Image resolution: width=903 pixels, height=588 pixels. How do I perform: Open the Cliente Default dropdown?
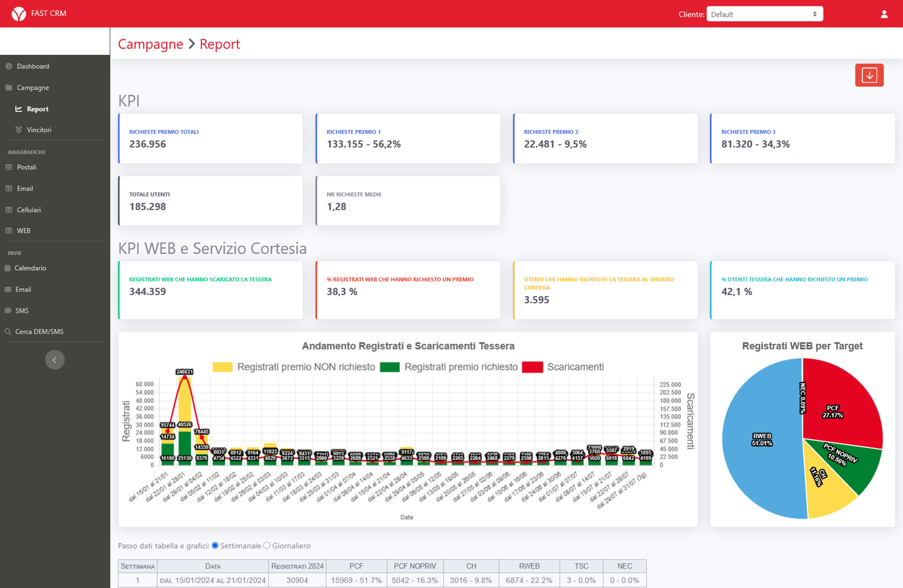point(764,14)
